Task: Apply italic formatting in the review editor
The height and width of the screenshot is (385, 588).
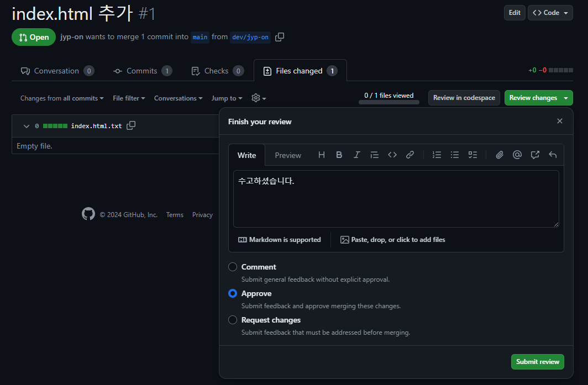Action: tap(356, 155)
